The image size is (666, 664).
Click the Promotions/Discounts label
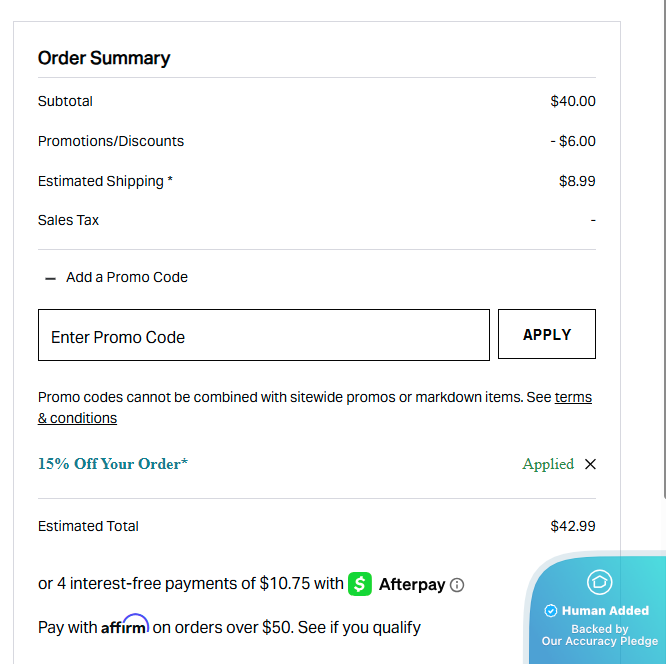(x=111, y=141)
